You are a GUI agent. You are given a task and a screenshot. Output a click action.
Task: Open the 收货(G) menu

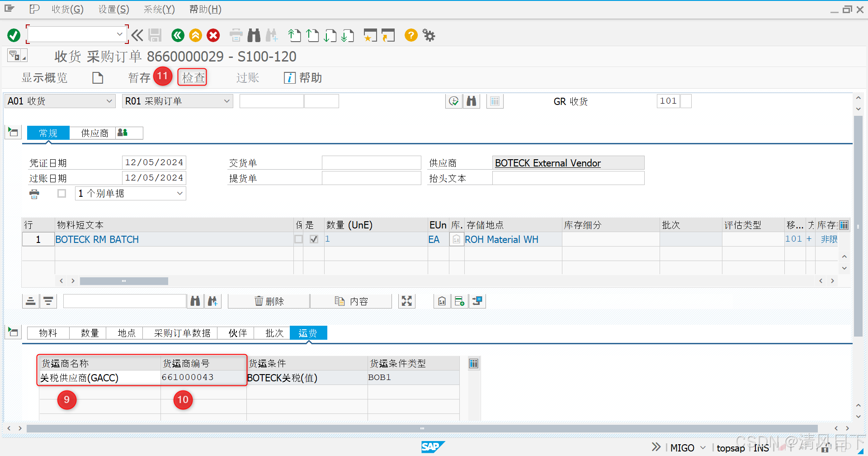(x=67, y=9)
